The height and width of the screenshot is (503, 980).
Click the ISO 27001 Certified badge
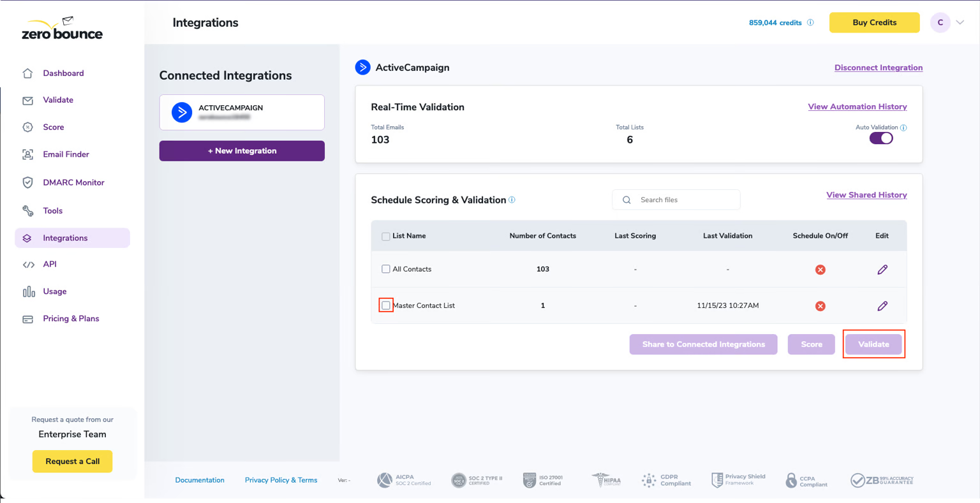coord(543,480)
